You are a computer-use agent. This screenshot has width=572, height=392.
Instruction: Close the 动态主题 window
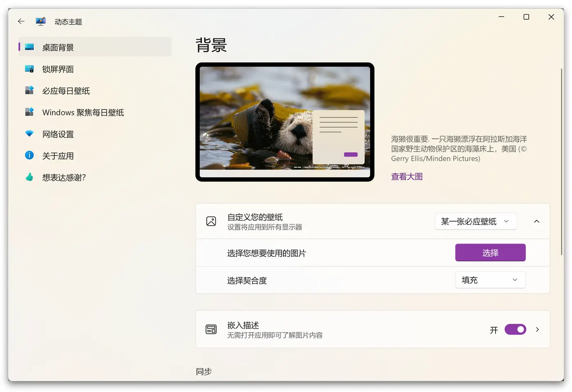coord(551,17)
